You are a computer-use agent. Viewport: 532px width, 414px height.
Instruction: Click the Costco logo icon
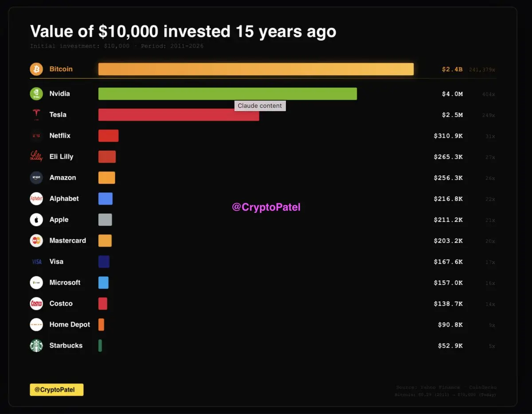tap(36, 304)
